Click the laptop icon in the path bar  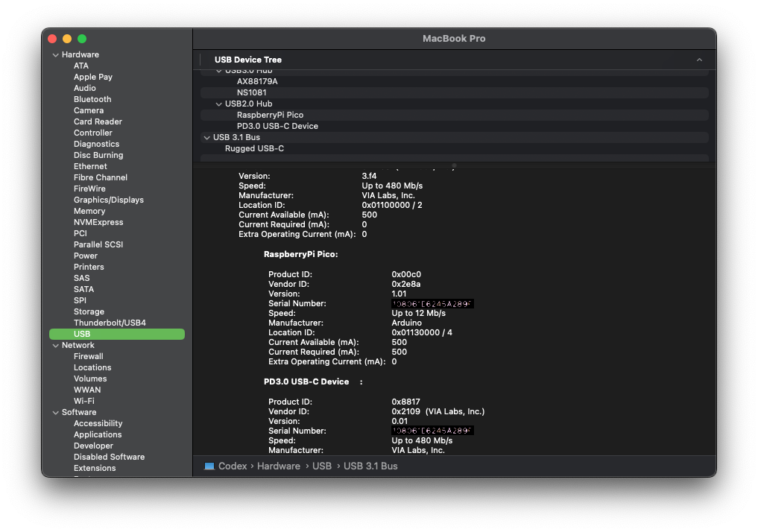[x=209, y=466]
